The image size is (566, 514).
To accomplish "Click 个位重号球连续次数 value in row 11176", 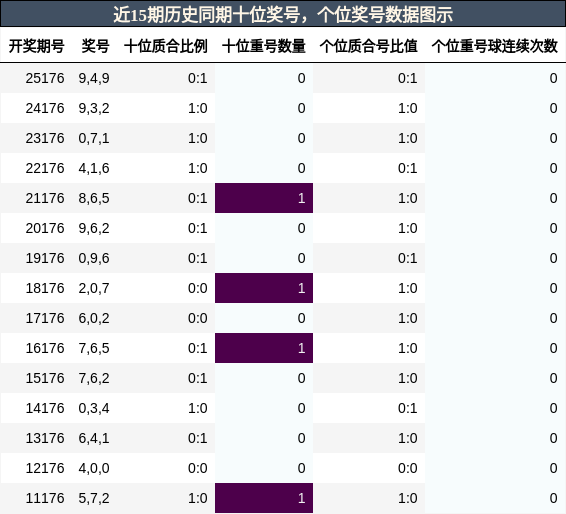I will coord(553,498).
